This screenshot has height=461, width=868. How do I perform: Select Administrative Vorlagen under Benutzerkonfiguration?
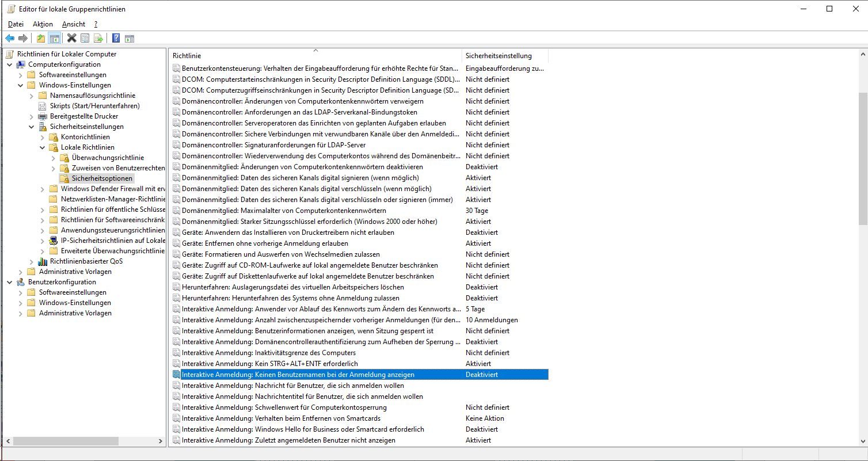click(75, 313)
